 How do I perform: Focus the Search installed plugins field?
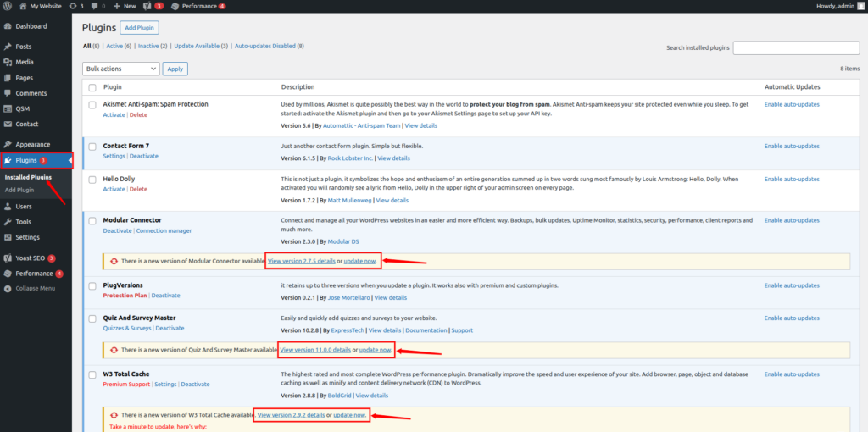pos(796,48)
